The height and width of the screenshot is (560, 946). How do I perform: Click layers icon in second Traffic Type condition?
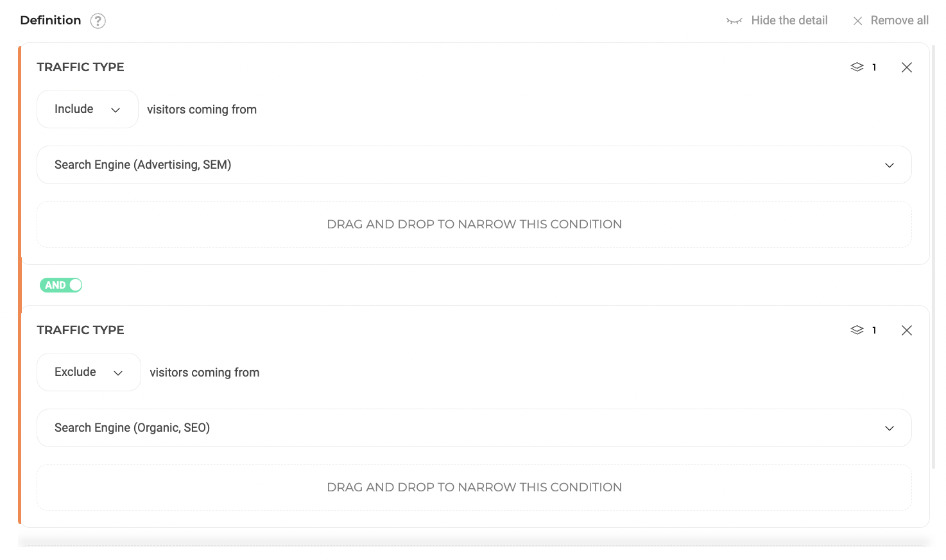click(x=857, y=330)
